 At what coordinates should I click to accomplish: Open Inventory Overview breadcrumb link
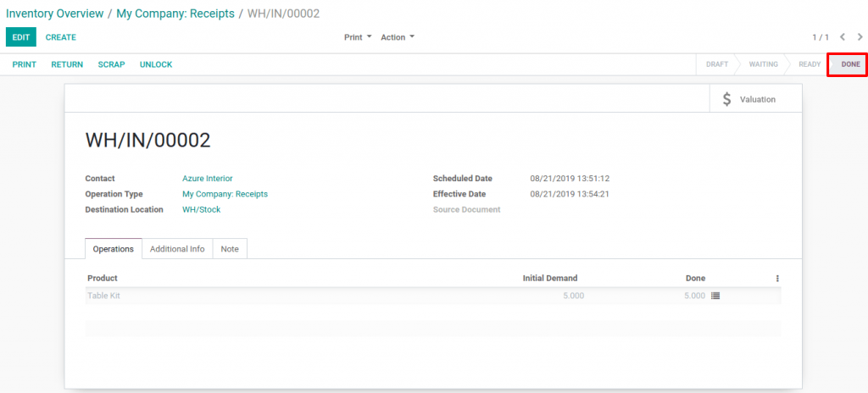click(x=55, y=14)
